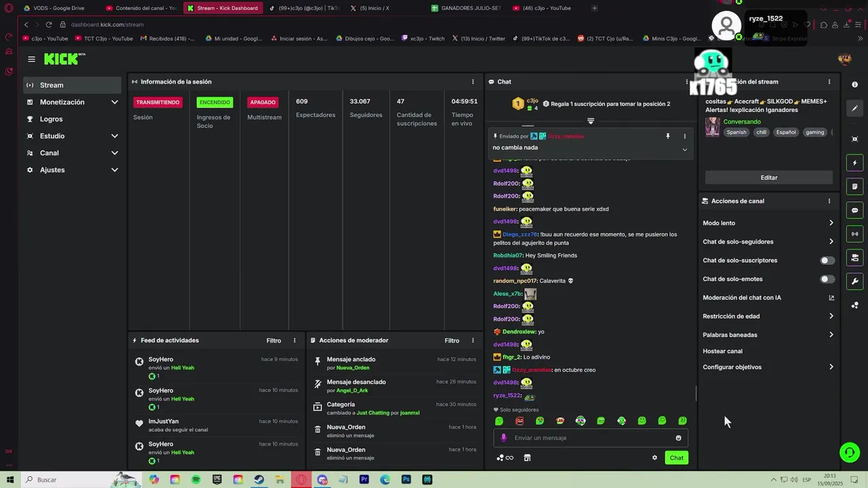Open Acciones de canal three-dot menu
Viewport: 868px width, 488px height.
point(829,201)
